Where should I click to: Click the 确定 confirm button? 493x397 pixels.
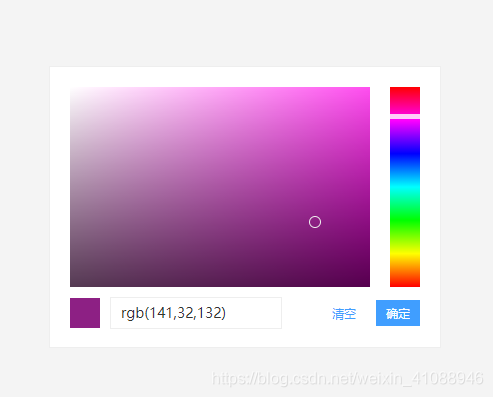pyautogui.click(x=398, y=313)
